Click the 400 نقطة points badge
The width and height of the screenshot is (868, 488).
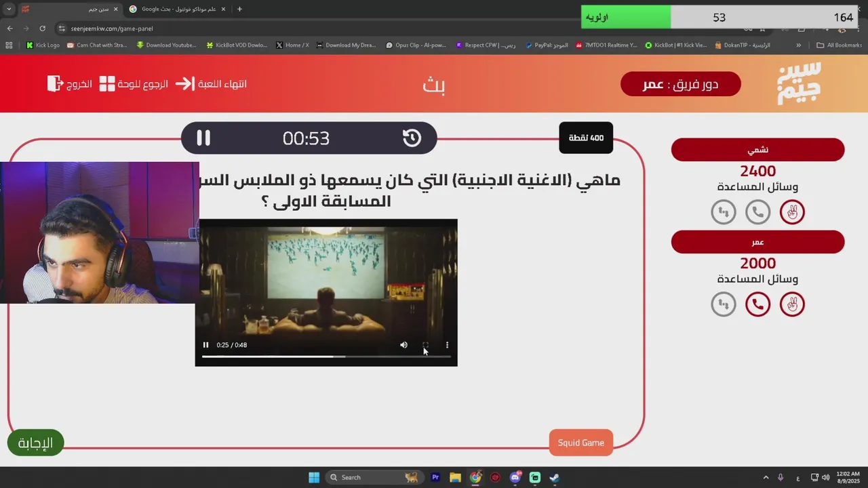click(x=586, y=138)
